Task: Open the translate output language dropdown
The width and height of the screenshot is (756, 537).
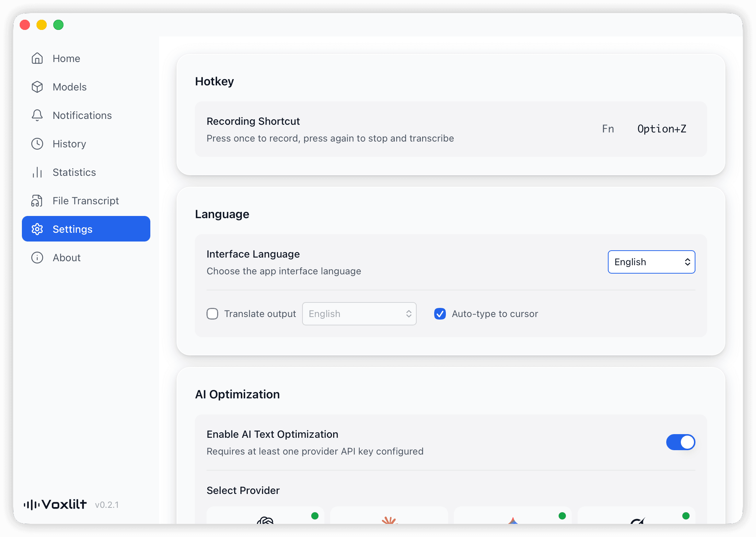Action: (x=359, y=314)
